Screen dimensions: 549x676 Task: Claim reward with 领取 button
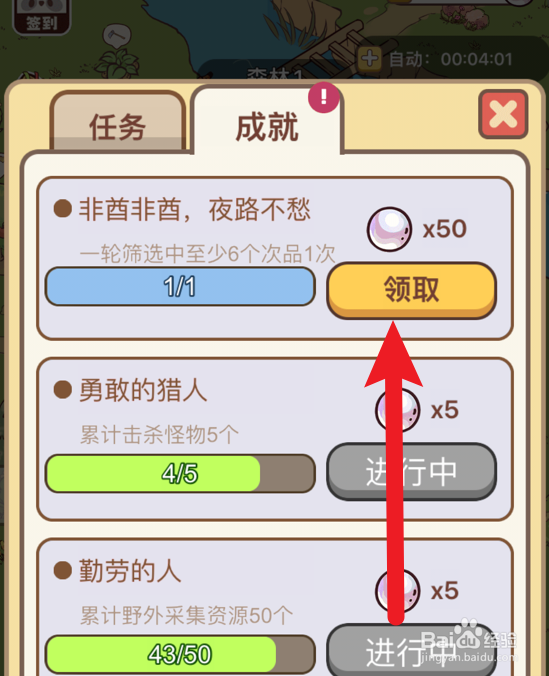[x=411, y=290]
